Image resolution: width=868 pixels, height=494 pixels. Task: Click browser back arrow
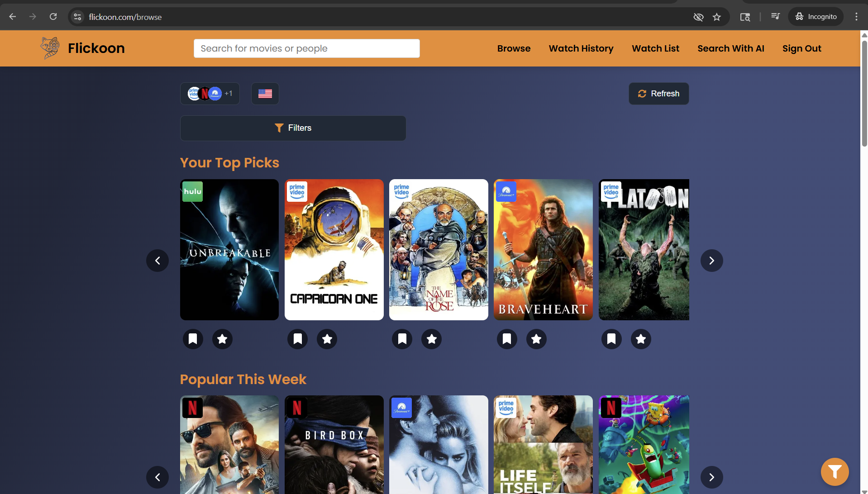pyautogui.click(x=12, y=17)
